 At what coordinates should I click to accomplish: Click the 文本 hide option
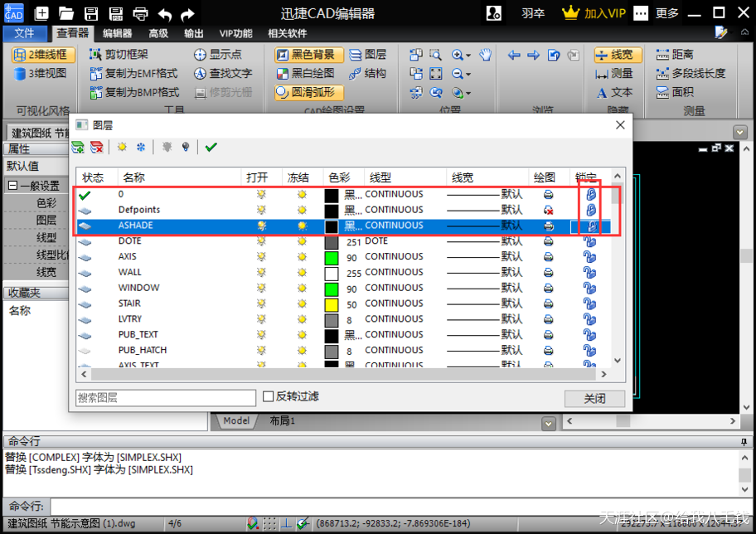[x=614, y=92]
